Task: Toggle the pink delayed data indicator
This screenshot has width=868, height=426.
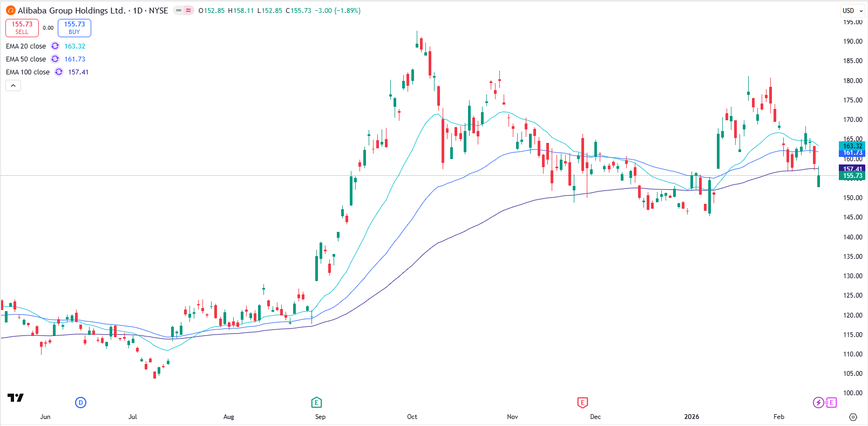Action: pyautogui.click(x=188, y=10)
